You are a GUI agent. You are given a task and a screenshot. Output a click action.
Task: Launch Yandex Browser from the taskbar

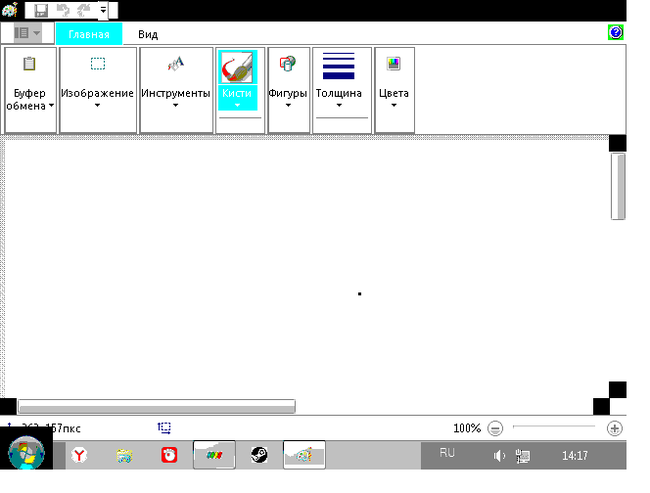pos(77,455)
